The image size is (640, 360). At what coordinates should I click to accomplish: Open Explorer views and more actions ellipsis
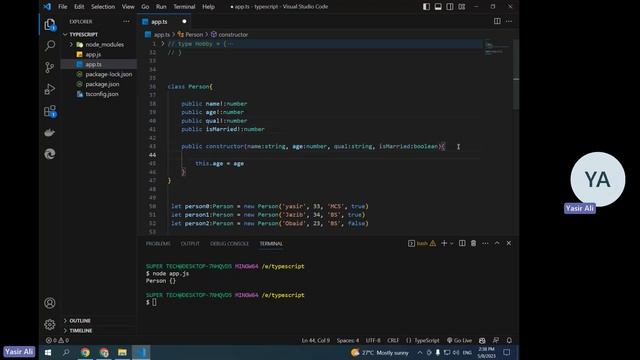coord(126,22)
